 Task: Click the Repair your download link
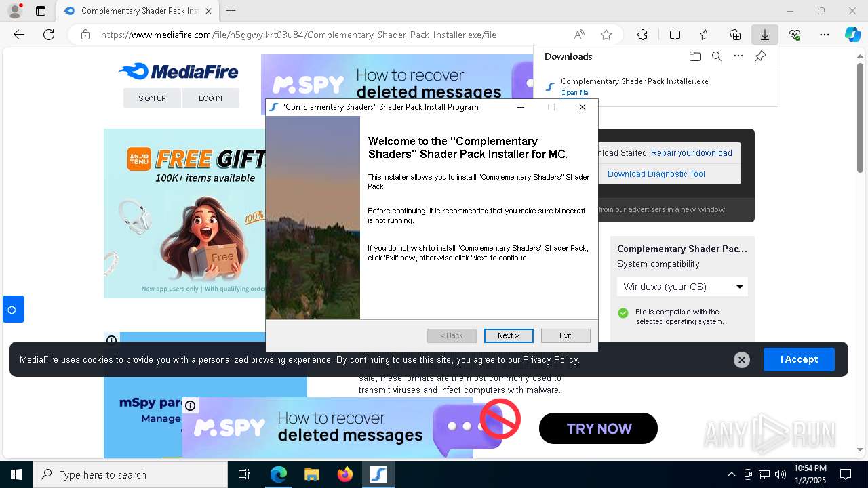(692, 153)
